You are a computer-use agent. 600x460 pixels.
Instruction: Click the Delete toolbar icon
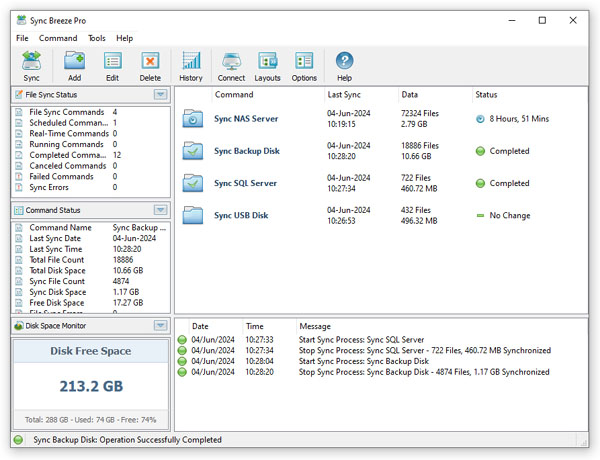pos(150,61)
